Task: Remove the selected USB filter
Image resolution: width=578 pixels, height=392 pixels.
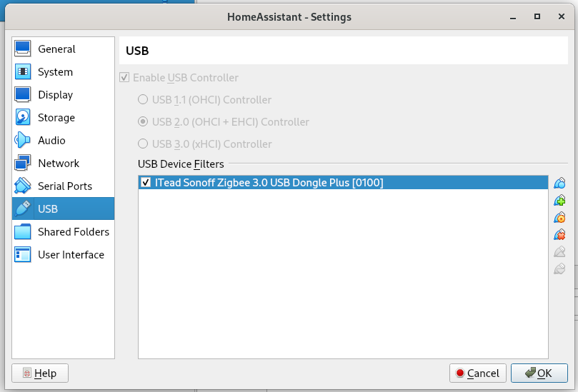Action: [560, 234]
